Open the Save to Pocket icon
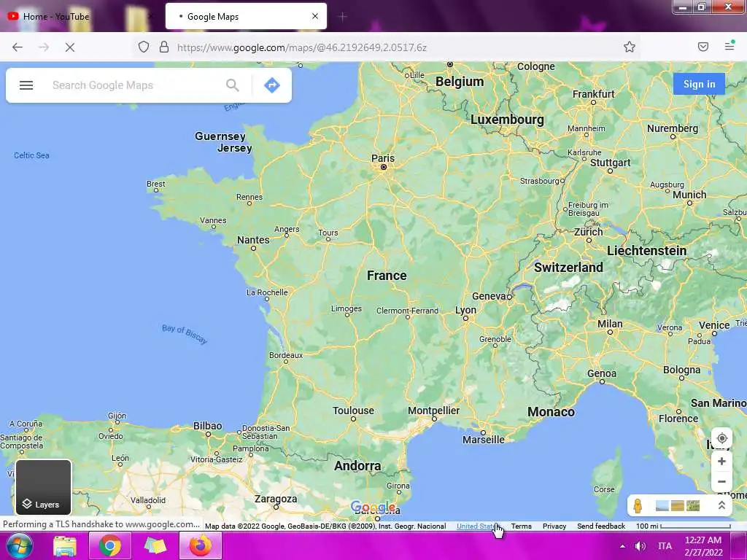Screen dimensions: 747x560 (703, 47)
